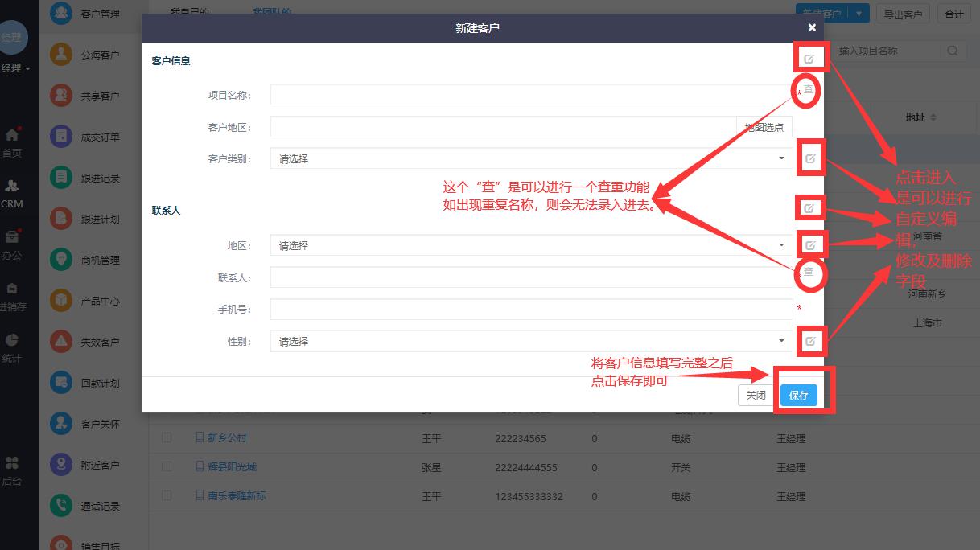Click the phone icon beside 新乡公村
This screenshot has height=550, width=980.
click(200, 438)
